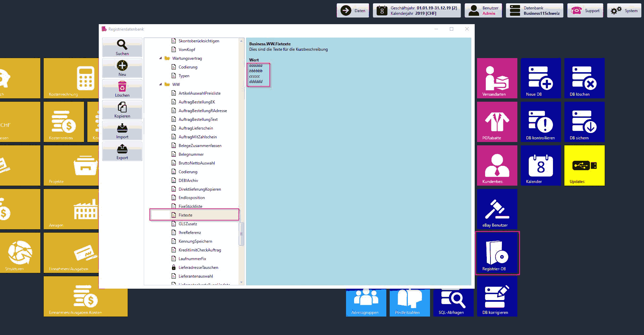
Task: Click the Export icon button
Action: pyautogui.click(x=122, y=151)
